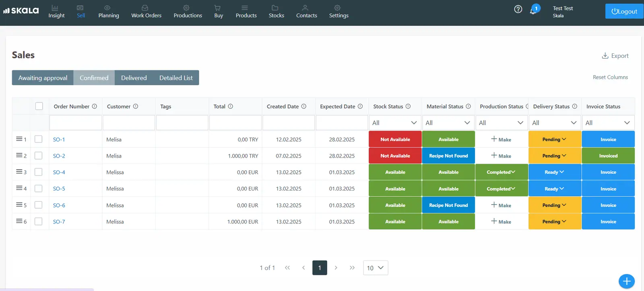Check the box for order SO-1
Image resolution: width=644 pixels, height=291 pixels.
pos(39,139)
